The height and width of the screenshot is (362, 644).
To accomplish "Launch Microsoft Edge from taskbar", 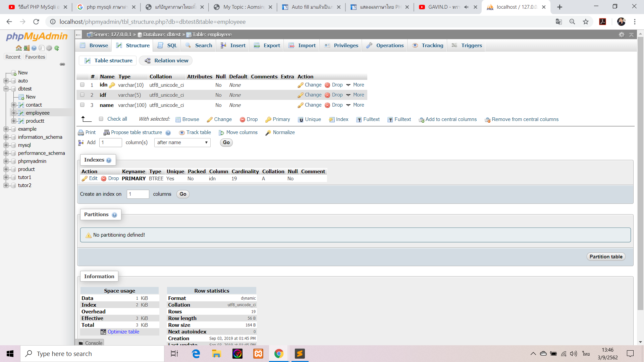I will click(196, 354).
